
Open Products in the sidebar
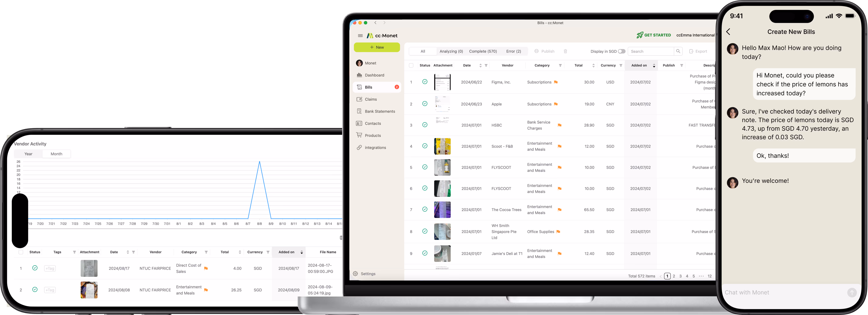tap(377, 135)
